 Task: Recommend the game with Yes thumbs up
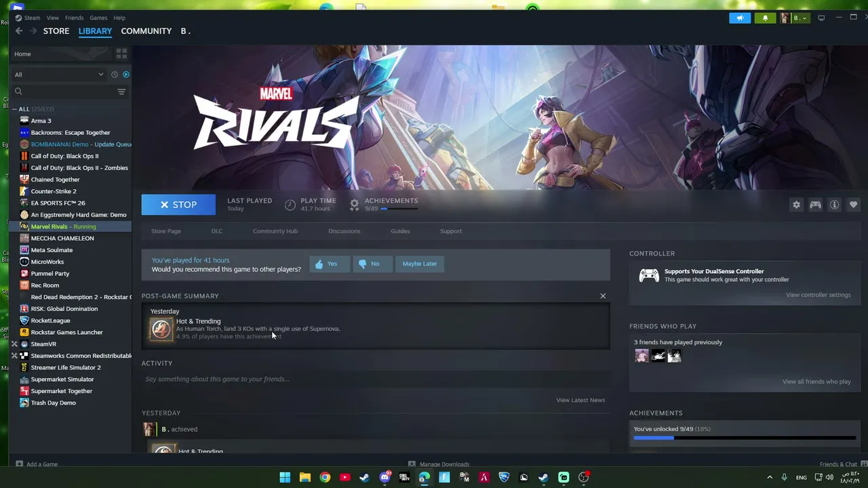coord(330,264)
